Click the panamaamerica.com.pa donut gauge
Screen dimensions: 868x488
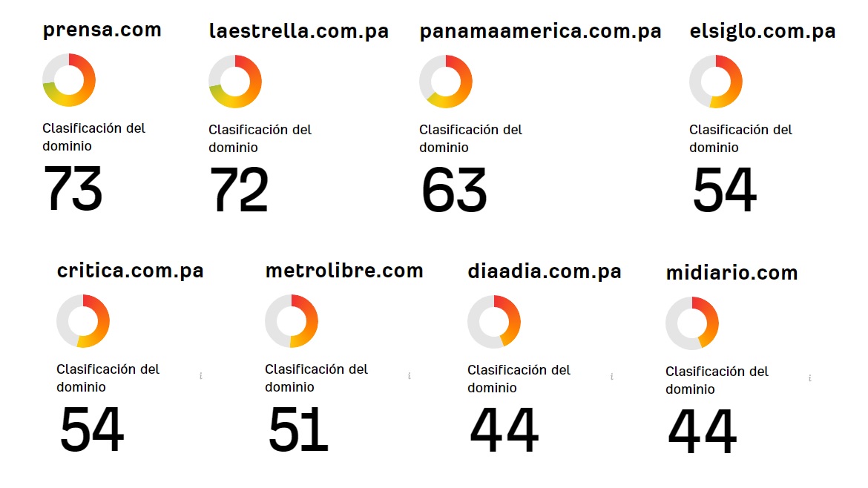pyautogui.click(x=446, y=82)
